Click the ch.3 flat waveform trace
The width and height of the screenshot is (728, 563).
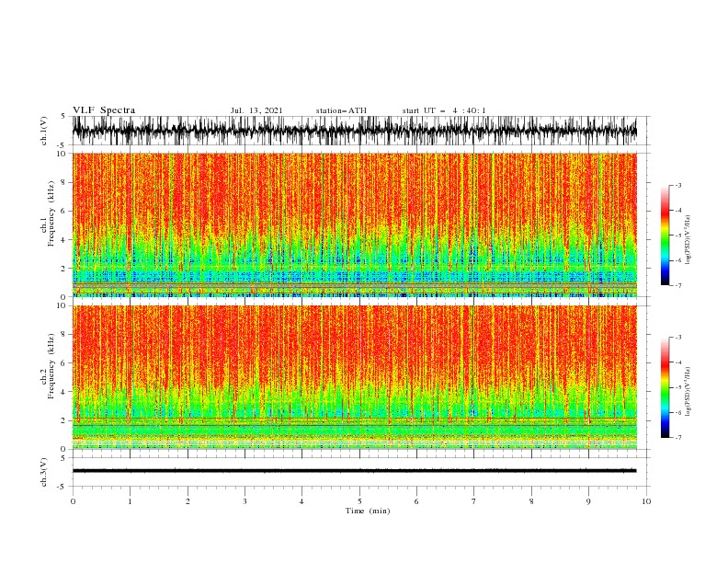tap(354, 471)
